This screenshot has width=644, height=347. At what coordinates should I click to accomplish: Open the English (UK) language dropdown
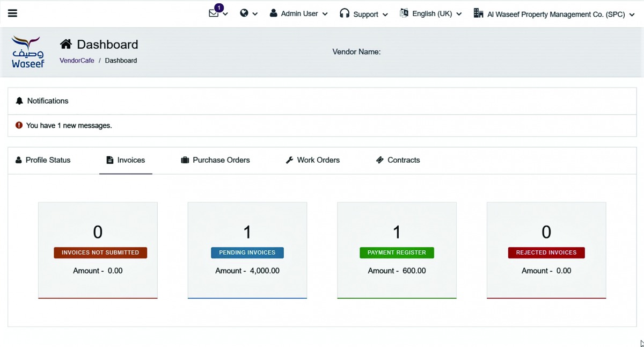click(431, 14)
